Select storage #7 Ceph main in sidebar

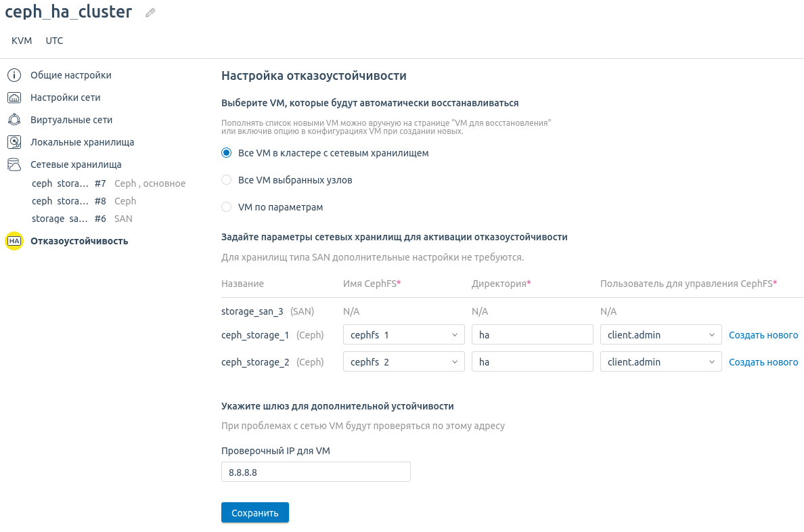click(x=108, y=183)
